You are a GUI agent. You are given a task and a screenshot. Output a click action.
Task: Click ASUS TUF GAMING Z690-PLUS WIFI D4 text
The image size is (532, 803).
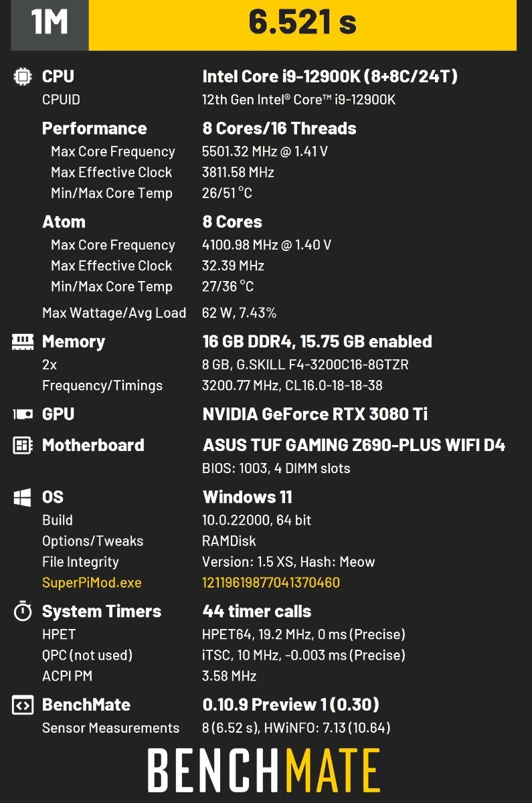[354, 445]
